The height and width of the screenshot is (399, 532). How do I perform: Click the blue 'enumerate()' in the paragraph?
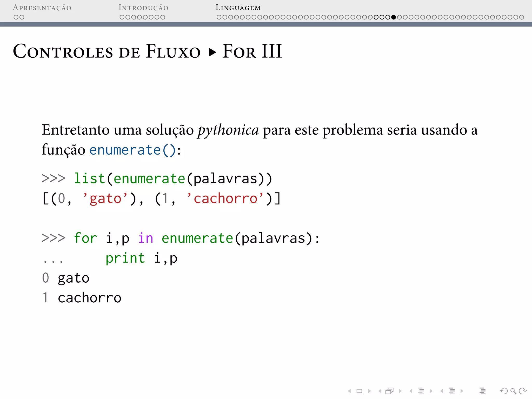click(133, 150)
